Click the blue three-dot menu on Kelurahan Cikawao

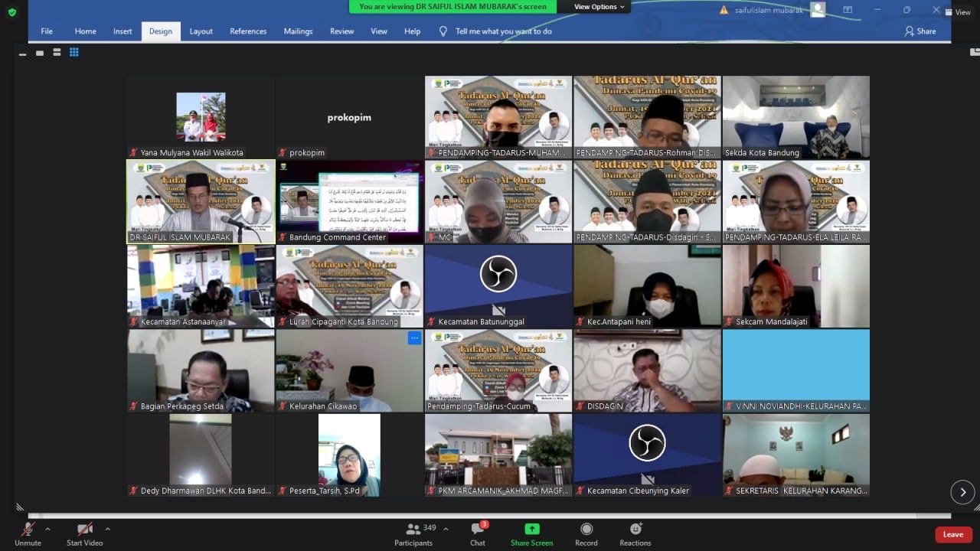pos(414,337)
